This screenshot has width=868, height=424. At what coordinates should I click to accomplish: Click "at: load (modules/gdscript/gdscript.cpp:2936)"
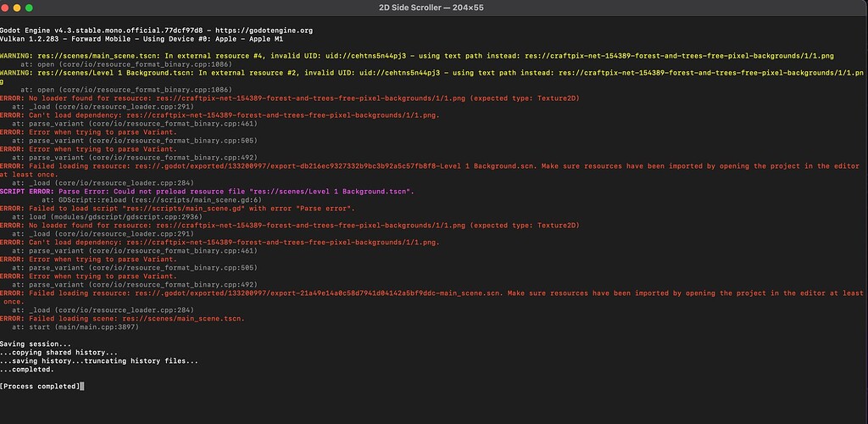pyautogui.click(x=106, y=217)
